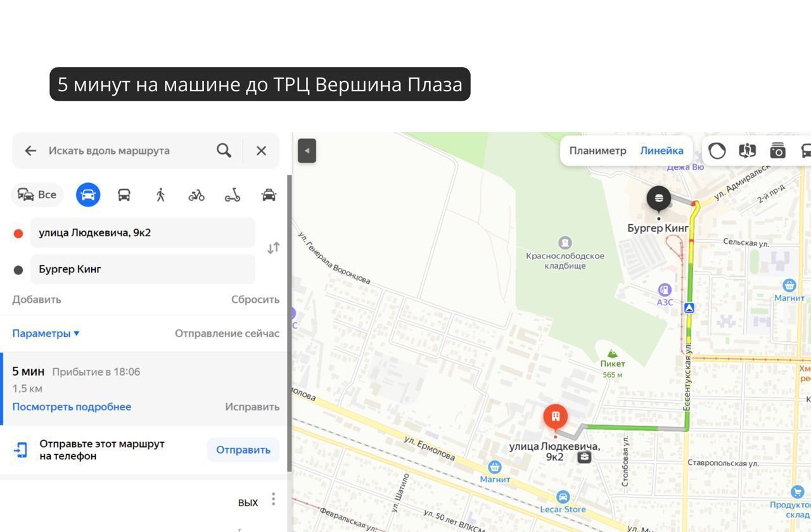Click the Магнит marker on the map's right side
The width and height of the screenshot is (811, 532).
[x=789, y=286]
